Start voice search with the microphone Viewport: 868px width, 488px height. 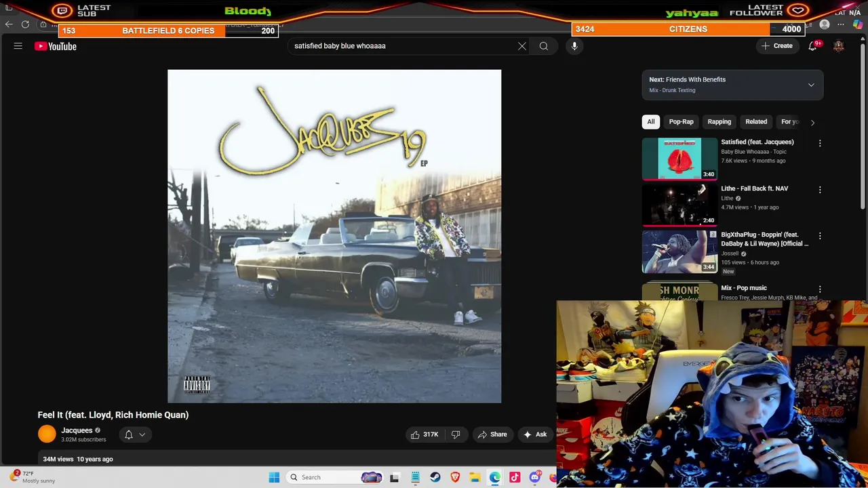(574, 46)
